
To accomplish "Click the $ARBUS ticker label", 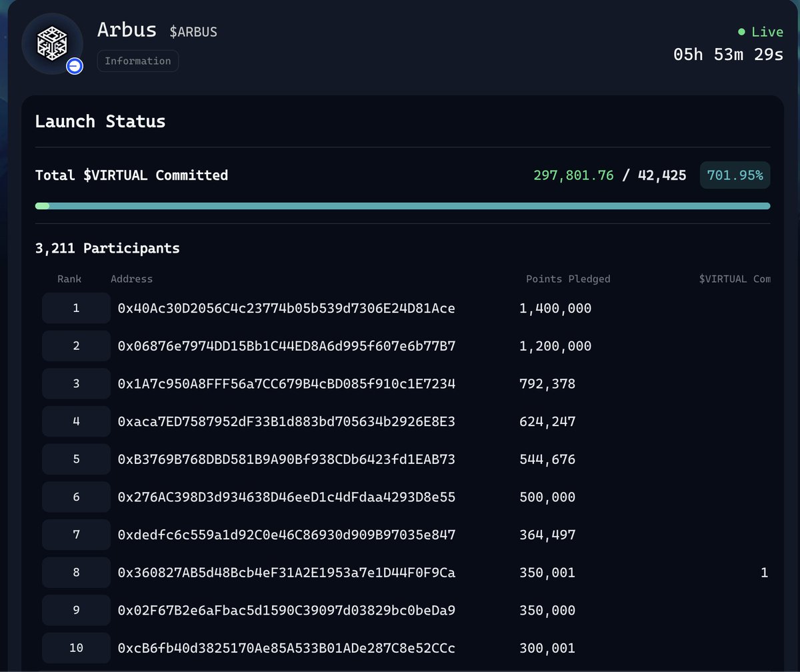I will click(193, 32).
